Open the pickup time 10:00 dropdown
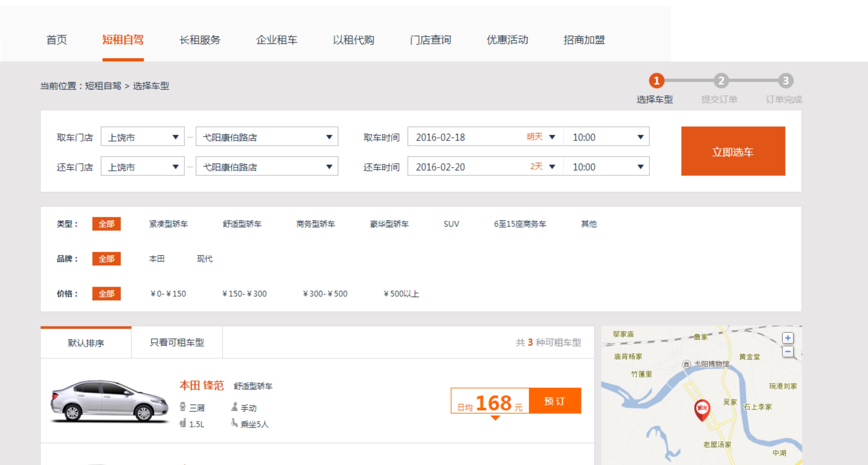Image resolution: width=868 pixels, height=465 pixels. click(x=606, y=137)
